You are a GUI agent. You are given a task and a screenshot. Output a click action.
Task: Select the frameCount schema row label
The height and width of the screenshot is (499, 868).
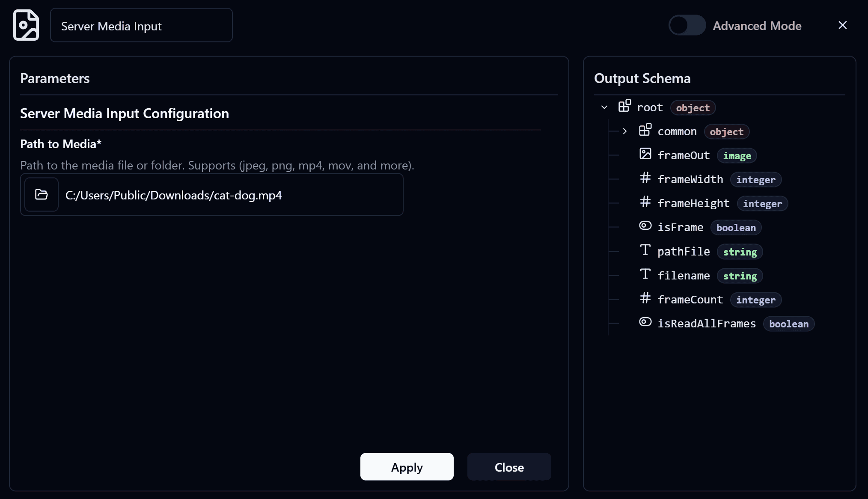click(x=690, y=300)
